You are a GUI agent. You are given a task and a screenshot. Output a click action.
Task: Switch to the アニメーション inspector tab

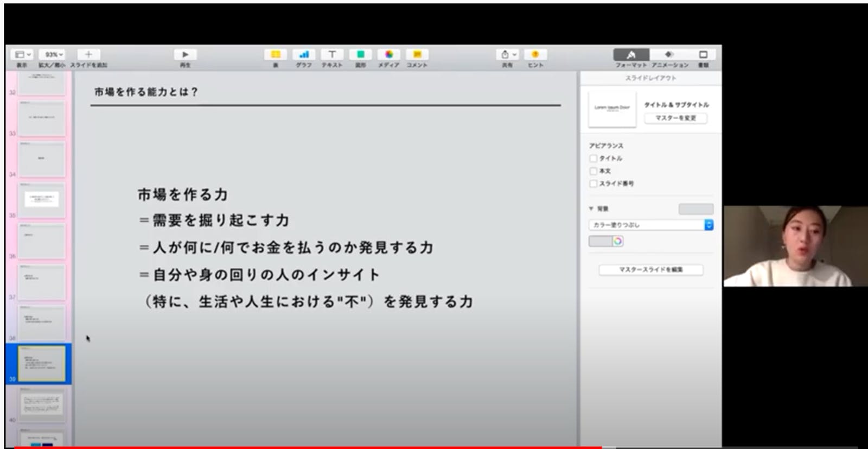669,55
